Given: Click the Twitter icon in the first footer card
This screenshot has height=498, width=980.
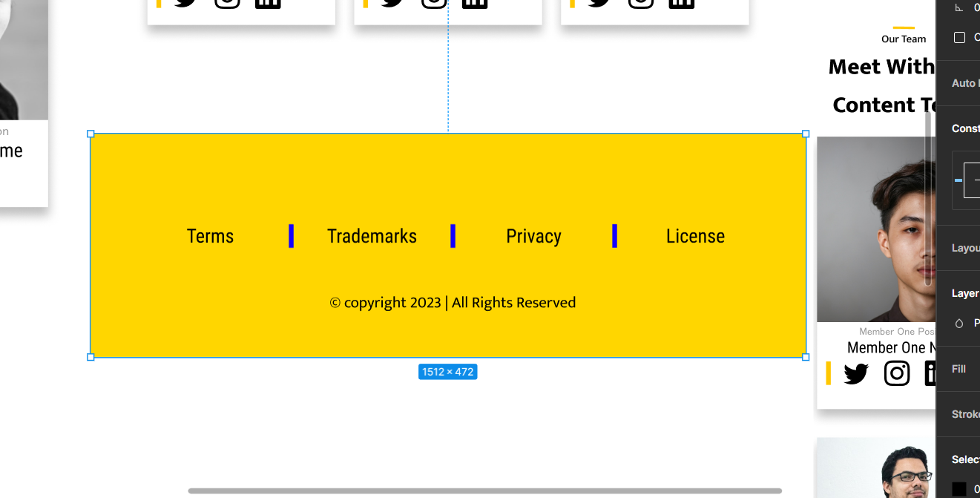Looking at the screenshot, I should click(182, 3).
